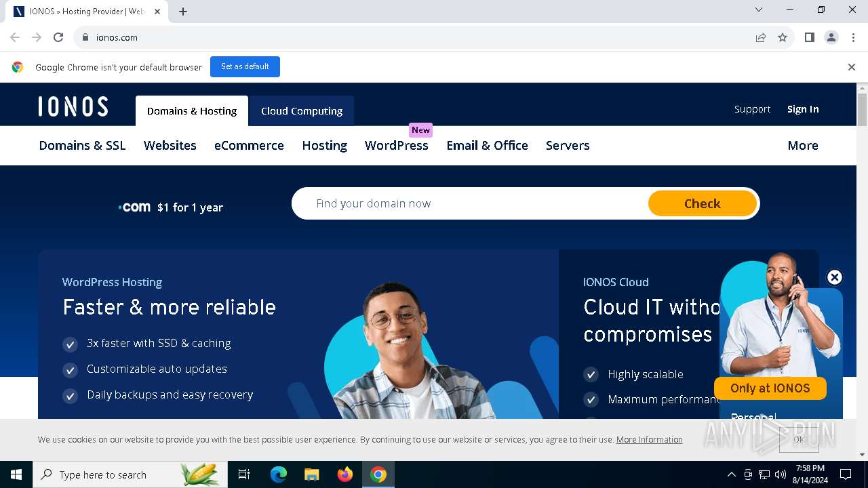
Task: Bookmark this page with star icon
Action: [x=783, y=37]
